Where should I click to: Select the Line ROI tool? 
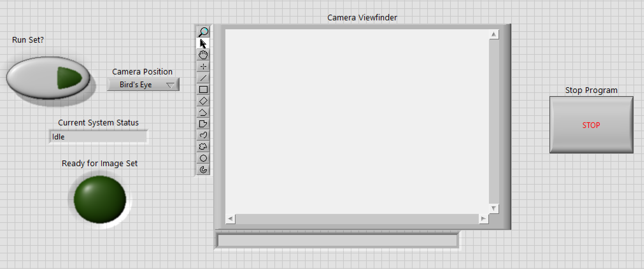[x=203, y=78]
